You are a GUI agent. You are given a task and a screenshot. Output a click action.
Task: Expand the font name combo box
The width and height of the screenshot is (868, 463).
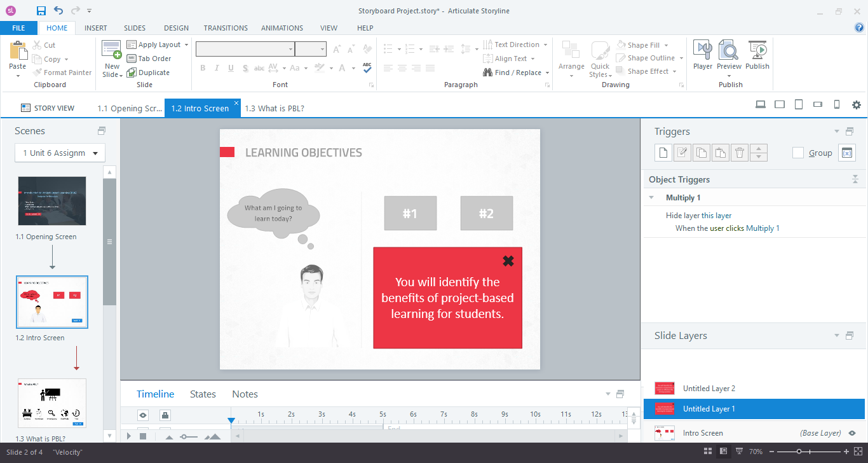(x=290, y=49)
